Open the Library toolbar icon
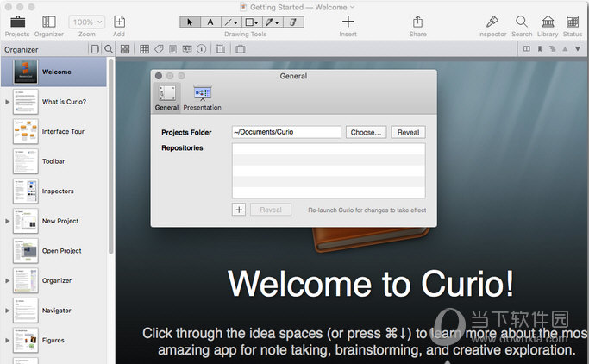Viewport: 589px width, 364px height. click(x=548, y=22)
